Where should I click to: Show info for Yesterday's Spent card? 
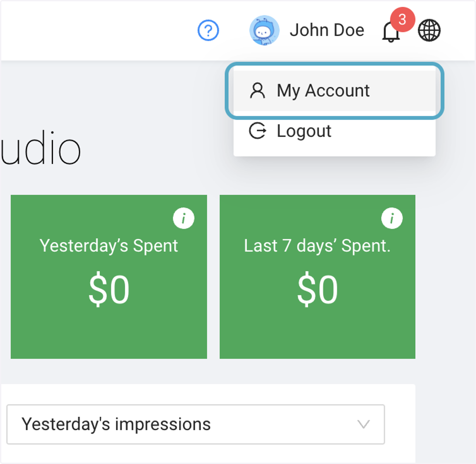click(x=184, y=218)
